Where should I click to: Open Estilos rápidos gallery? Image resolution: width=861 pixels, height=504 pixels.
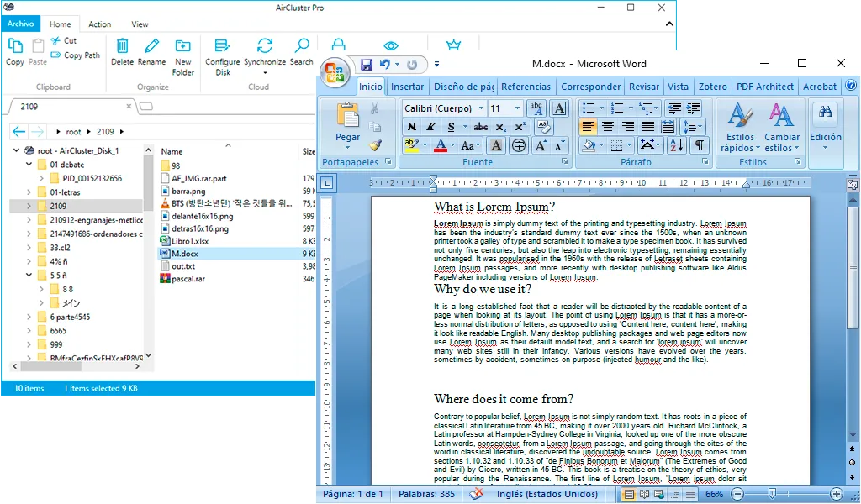pos(740,127)
